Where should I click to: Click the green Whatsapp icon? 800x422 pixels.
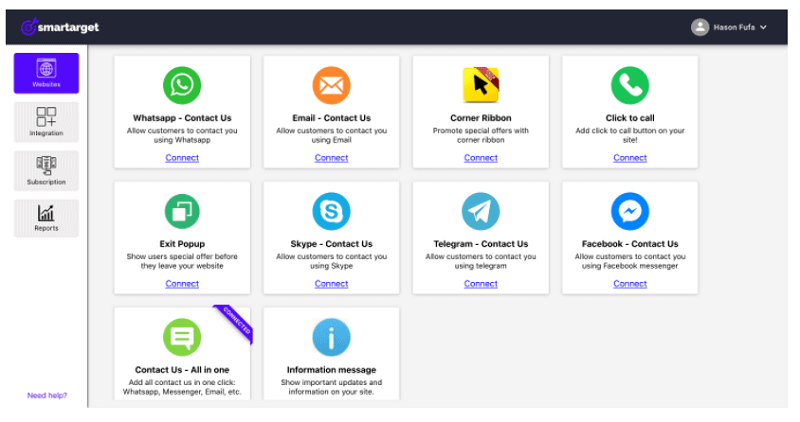coord(182,85)
